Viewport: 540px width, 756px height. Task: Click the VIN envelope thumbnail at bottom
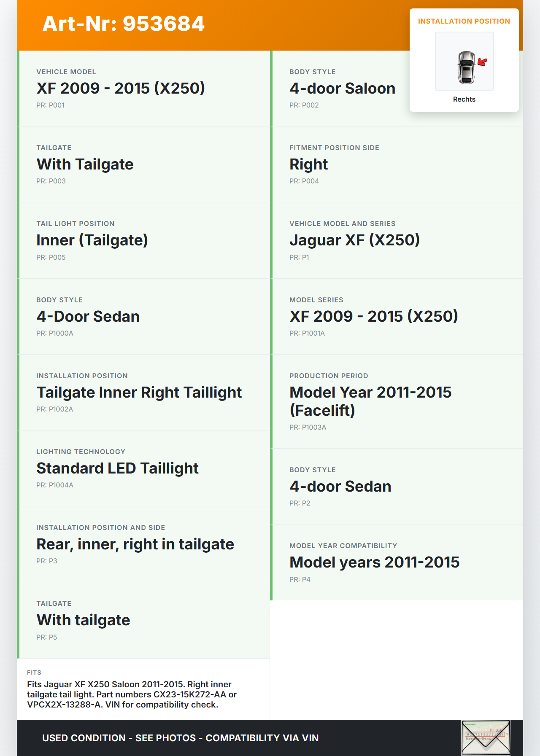pyautogui.click(x=485, y=737)
